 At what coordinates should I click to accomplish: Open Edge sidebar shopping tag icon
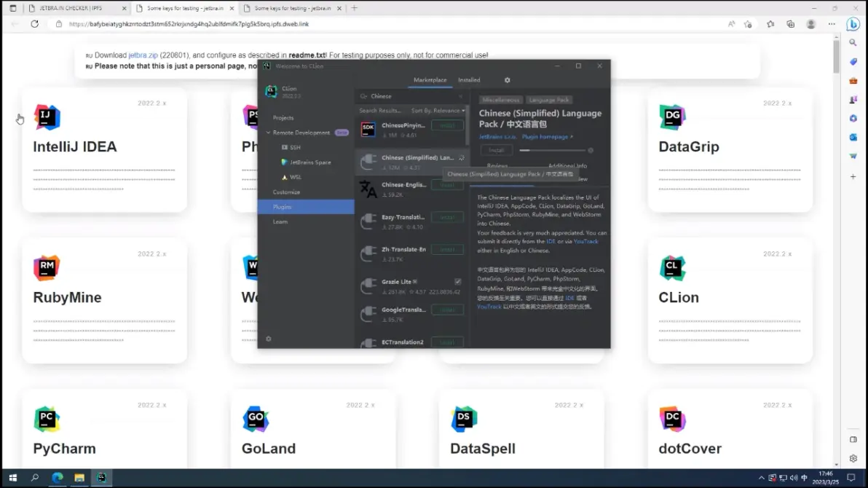point(853,61)
